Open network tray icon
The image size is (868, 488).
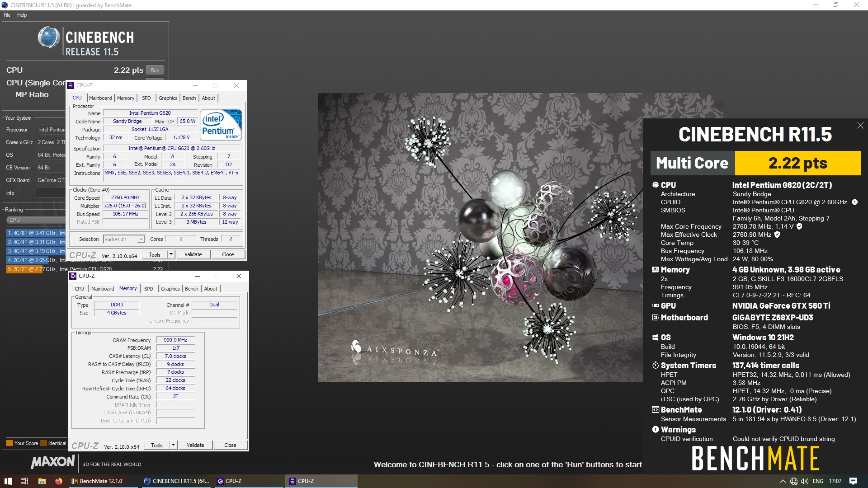(x=794, y=481)
